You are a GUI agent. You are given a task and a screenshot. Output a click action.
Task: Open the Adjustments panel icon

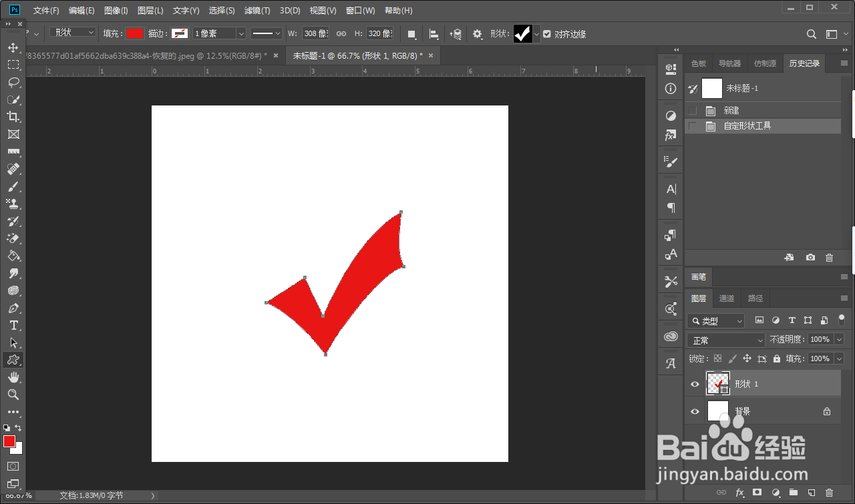tap(671, 116)
